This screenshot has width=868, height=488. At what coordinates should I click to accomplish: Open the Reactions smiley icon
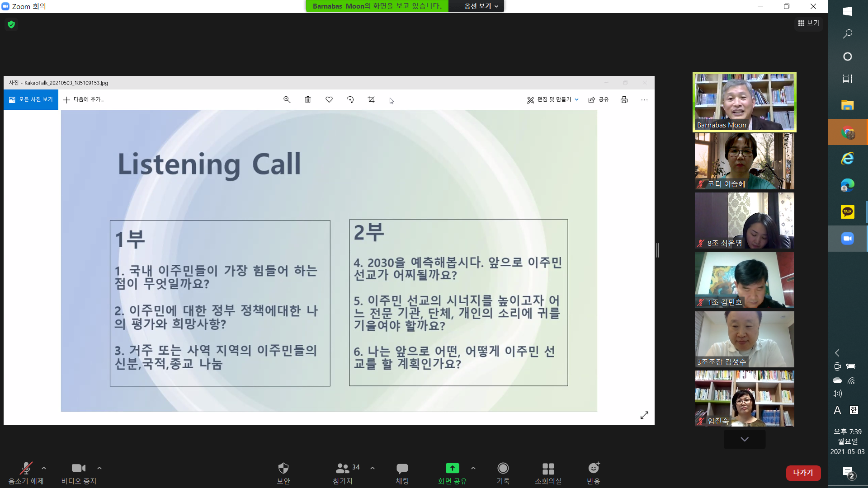(x=593, y=469)
